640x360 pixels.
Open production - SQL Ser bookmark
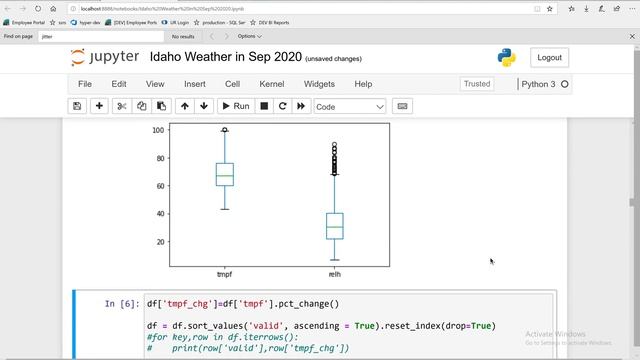[220, 22]
